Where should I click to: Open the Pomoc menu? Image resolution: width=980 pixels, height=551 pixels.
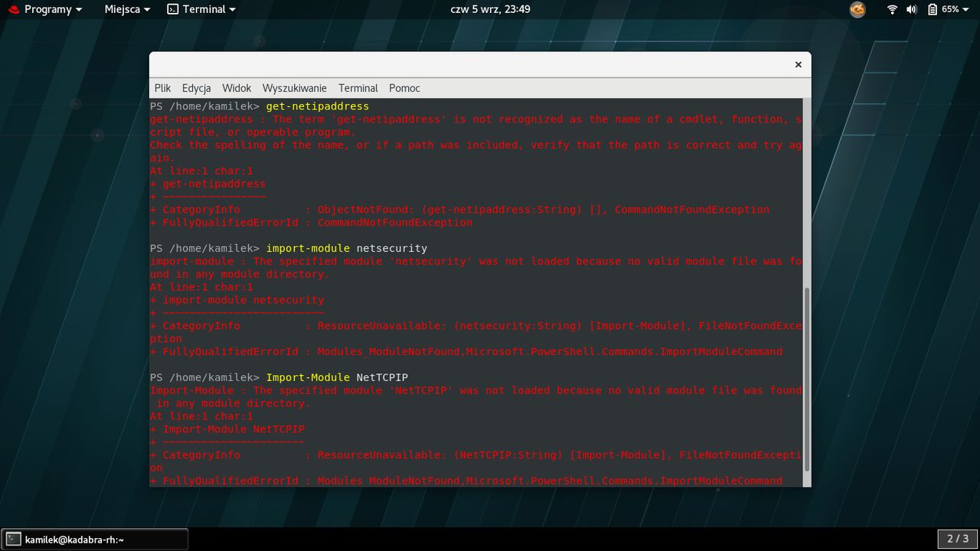404,88
